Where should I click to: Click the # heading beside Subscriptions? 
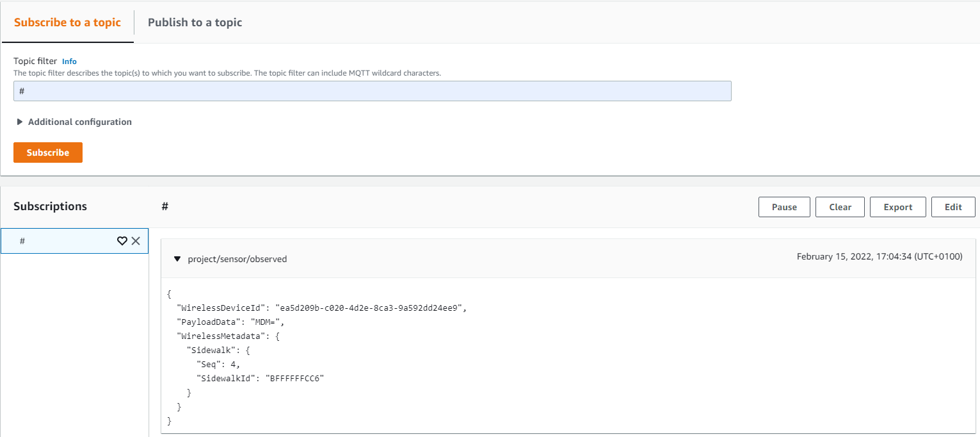pos(165,206)
